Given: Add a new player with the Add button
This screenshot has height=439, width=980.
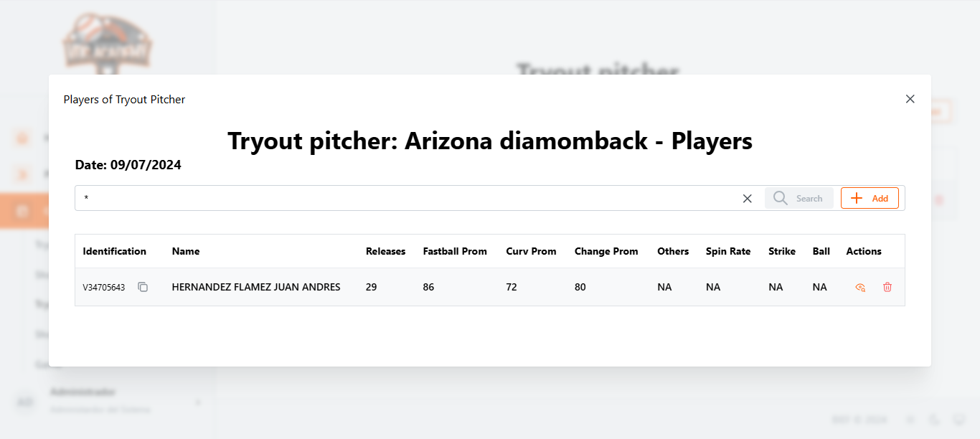Looking at the screenshot, I should pyautogui.click(x=870, y=199).
